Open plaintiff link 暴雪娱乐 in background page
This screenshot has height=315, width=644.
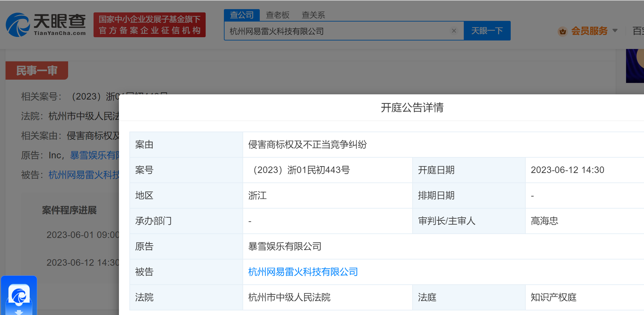[95, 155]
